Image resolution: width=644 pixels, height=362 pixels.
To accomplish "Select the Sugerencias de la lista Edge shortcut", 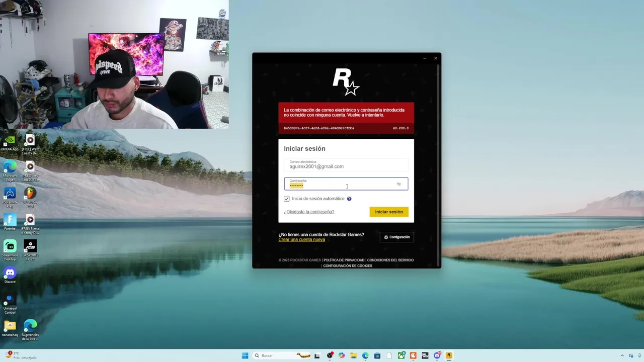I will point(30,330).
